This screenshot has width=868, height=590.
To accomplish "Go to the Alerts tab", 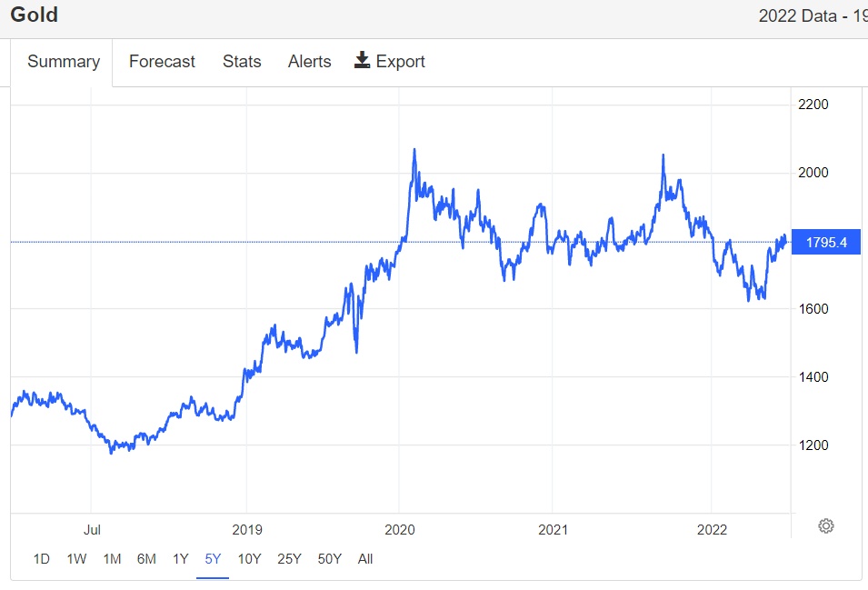I will (309, 62).
